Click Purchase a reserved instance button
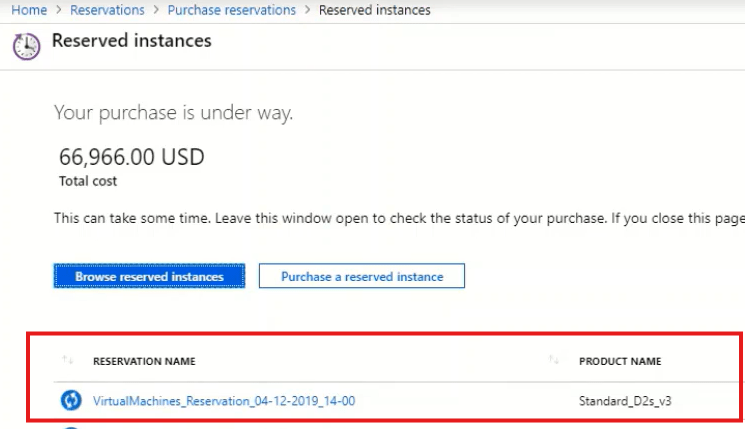745x429 pixels. pyautogui.click(x=361, y=276)
